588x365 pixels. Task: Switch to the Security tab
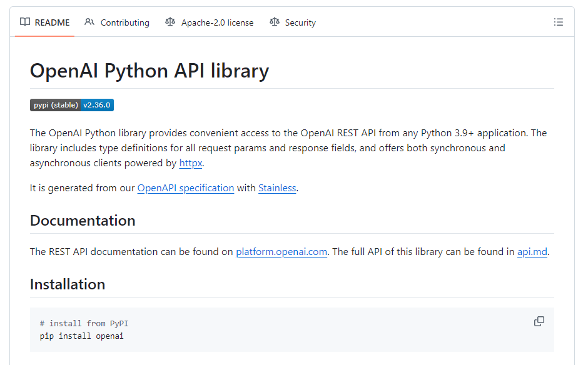point(293,22)
